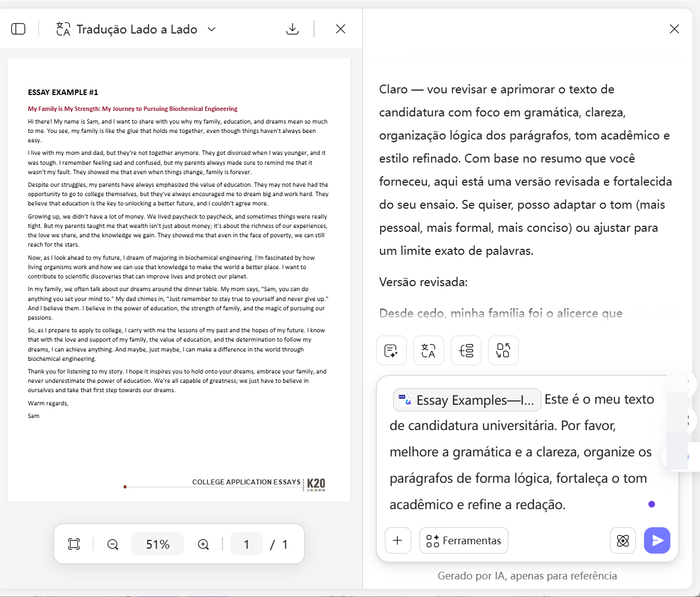
Task: Click the fit-to-page icon
Action: (74, 544)
